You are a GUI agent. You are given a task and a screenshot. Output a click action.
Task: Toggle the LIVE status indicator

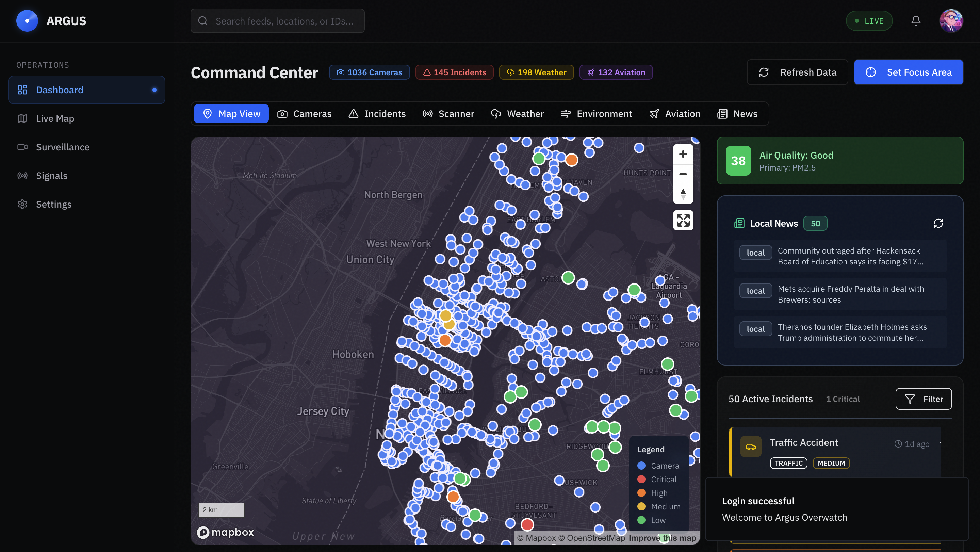pyautogui.click(x=869, y=21)
